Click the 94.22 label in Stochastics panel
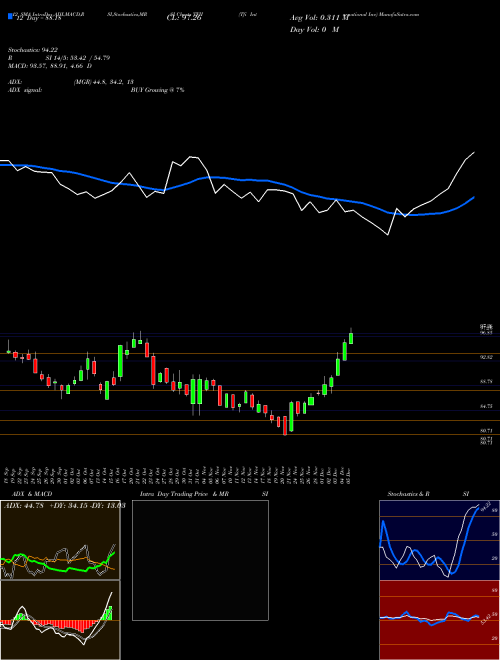 (486, 505)
